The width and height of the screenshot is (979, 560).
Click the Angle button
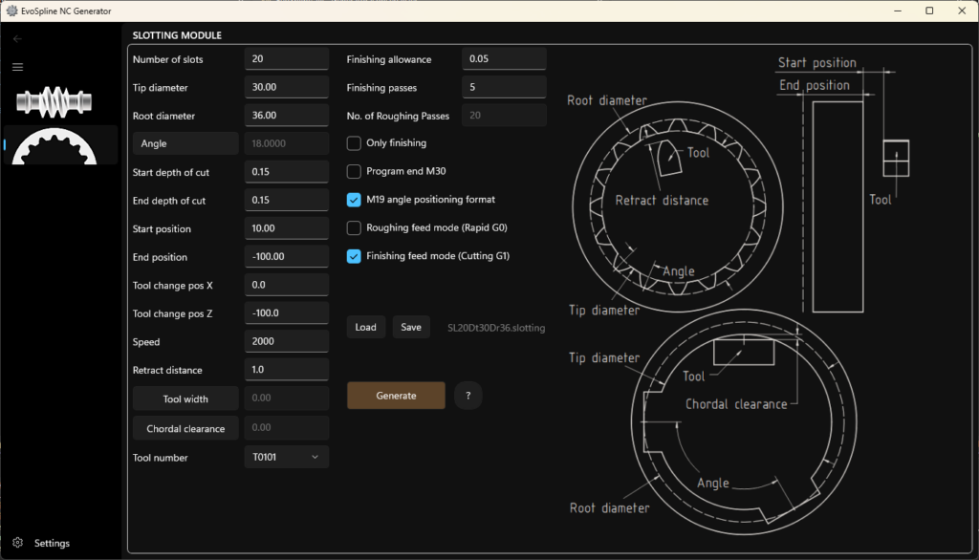click(x=185, y=143)
